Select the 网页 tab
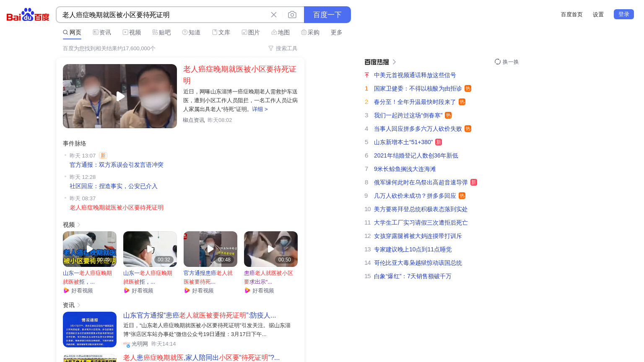Viewport: 644px width, 362px height. pos(72,32)
